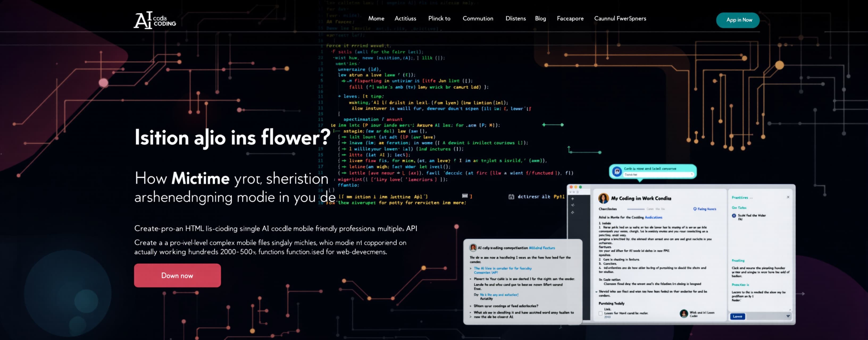Click the diamond icon in mockup sidebar
The width and height of the screenshot is (868, 340).
pyautogui.click(x=573, y=212)
